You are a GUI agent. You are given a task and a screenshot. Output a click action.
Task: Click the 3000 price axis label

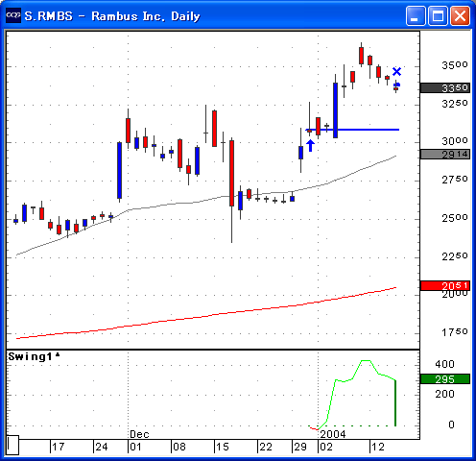click(x=455, y=141)
